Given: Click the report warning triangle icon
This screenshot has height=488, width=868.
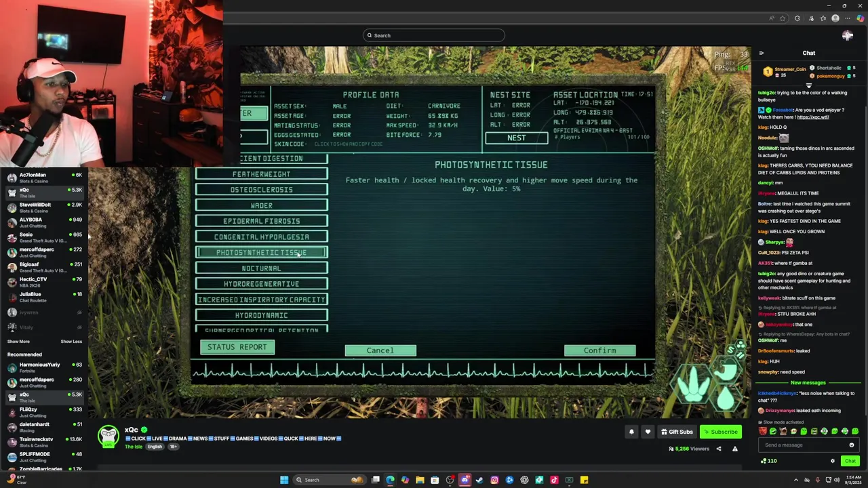Looking at the screenshot, I should (x=734, y=449).
